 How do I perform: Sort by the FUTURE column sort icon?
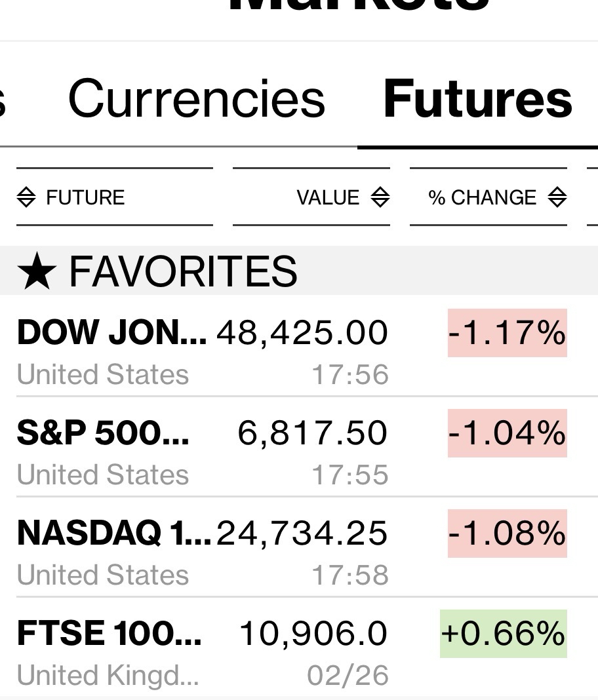pyautogui.click(x=26, y=197)
